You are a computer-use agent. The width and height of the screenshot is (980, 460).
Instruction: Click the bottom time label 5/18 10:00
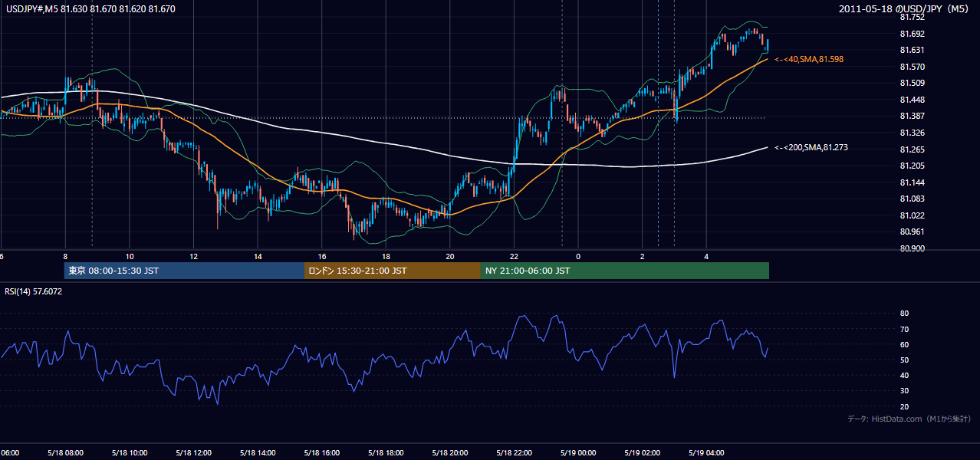(x=129, y=452)
